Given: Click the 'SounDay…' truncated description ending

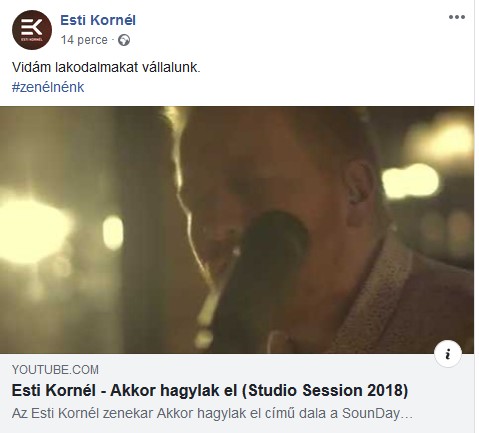Looking at the screenshot, I should [378, 414].
